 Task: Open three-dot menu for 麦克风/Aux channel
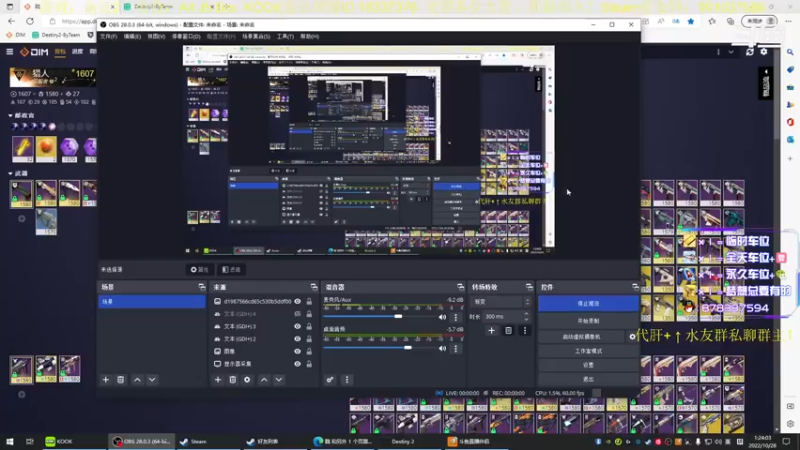(x=456, y=317)
